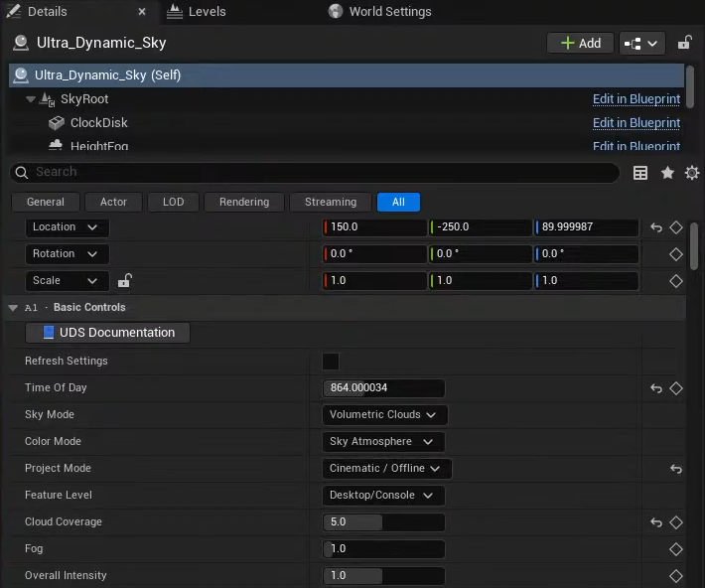This screenshot has width=705, height=588.
Task: Open Edit in Blueprint for SkyRoot
Action: click(636, 99)
